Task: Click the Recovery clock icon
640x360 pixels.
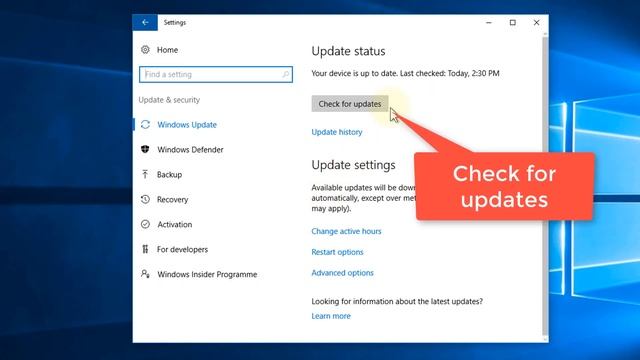Action: click(x=145, y=199)
